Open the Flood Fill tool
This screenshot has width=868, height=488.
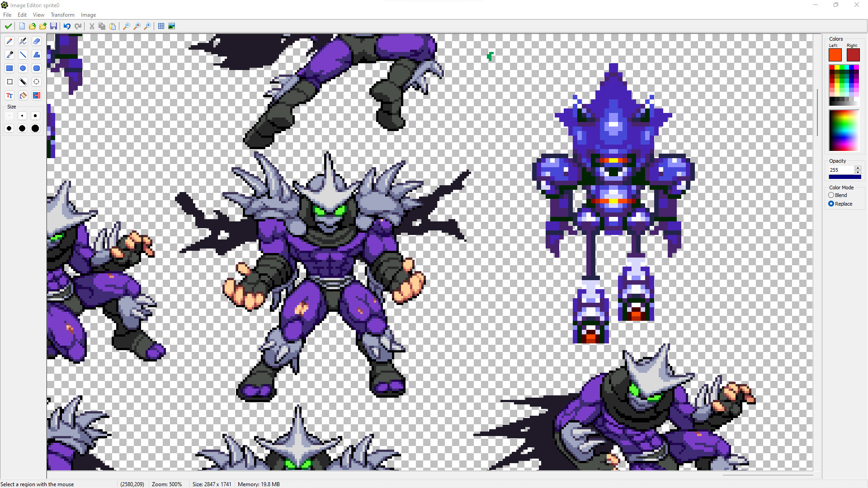(x=23, y=95)
